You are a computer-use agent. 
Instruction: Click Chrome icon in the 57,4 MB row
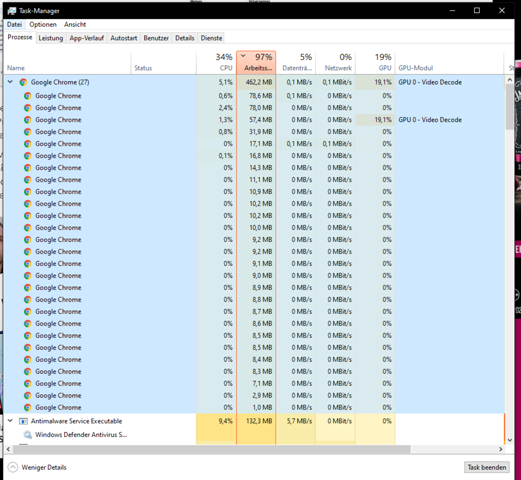pyautogui.click(x=28, y=120)
